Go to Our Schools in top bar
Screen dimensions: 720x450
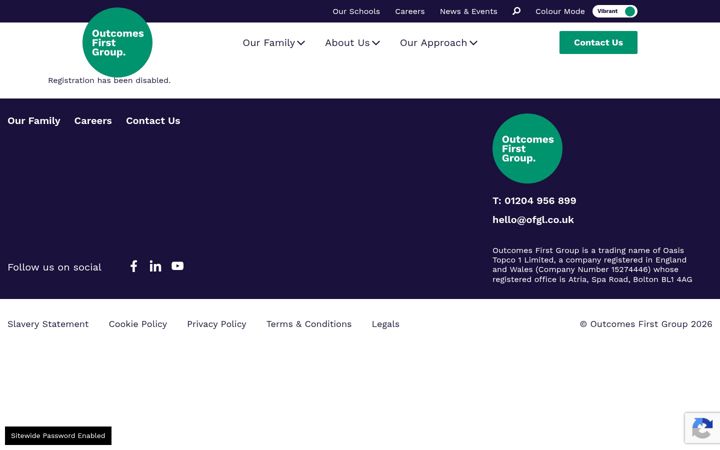(356, 11)
